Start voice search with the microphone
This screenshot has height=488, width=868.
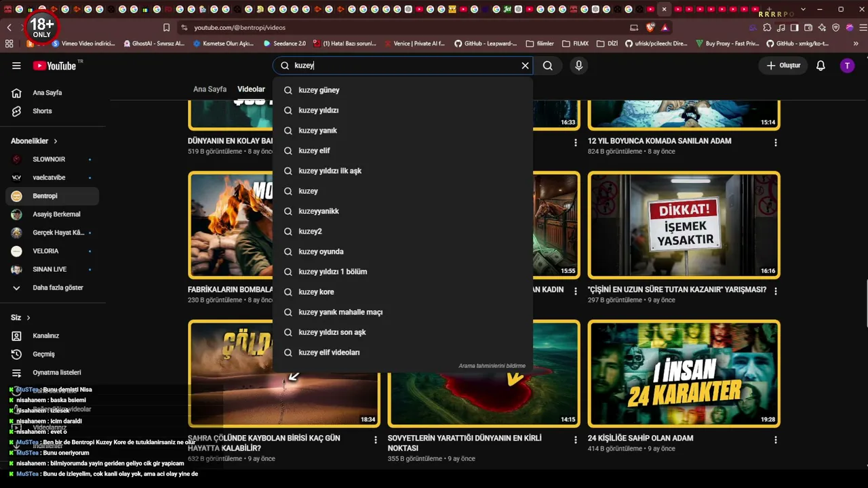coord(578,66)
